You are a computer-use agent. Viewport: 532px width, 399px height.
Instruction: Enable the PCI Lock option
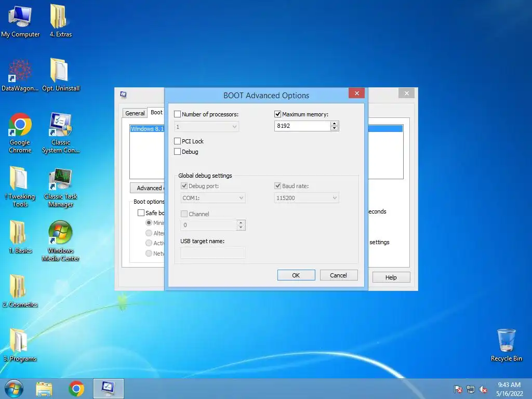pyautogui.click(x=178, y=141)
